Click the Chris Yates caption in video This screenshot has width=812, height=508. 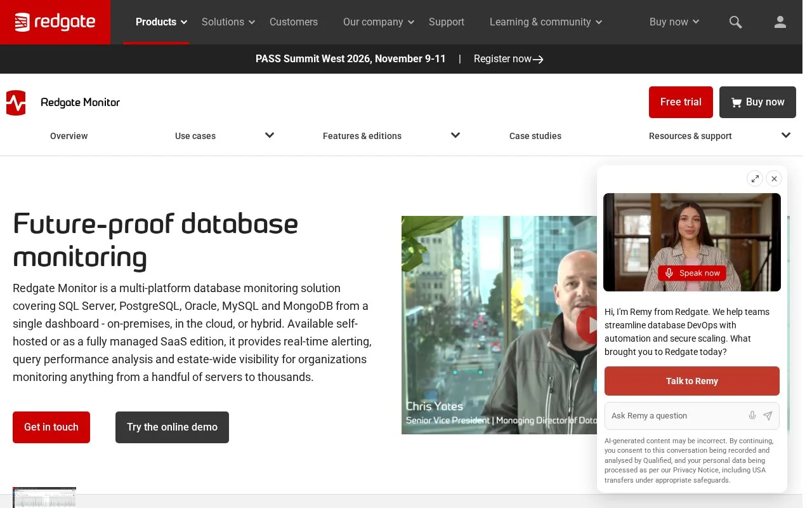[435, 406]
